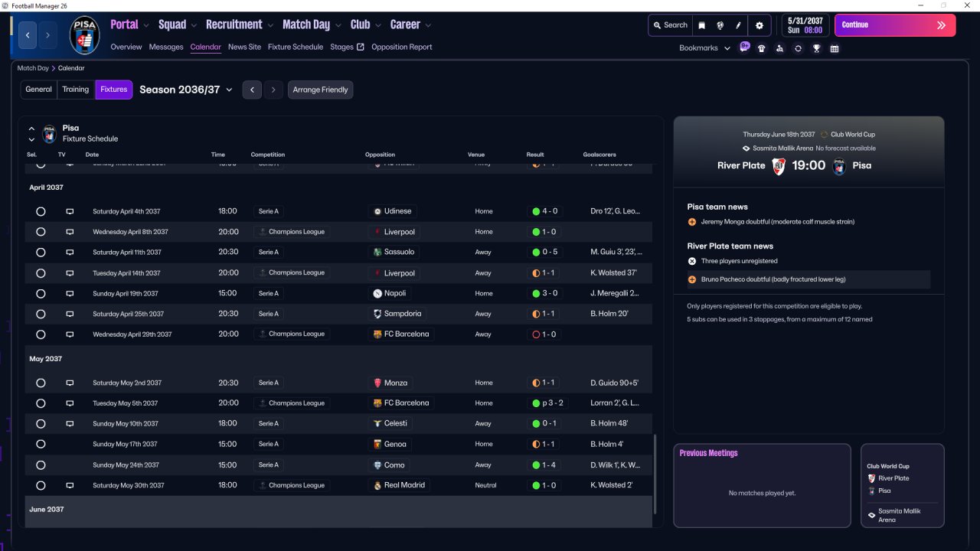Open the Season 2036/37 dropdown
The width and height of the screenshot is (980, 551).
186,90
